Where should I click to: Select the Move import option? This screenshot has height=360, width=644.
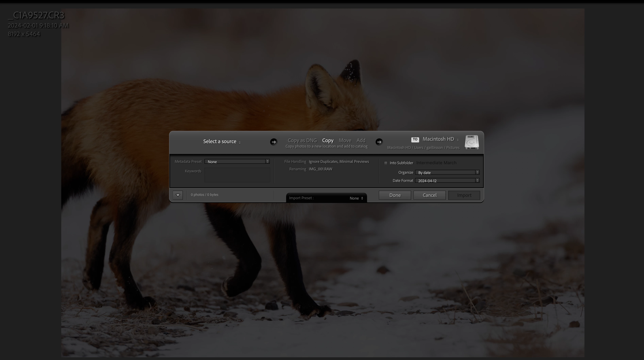pos(345,140)
